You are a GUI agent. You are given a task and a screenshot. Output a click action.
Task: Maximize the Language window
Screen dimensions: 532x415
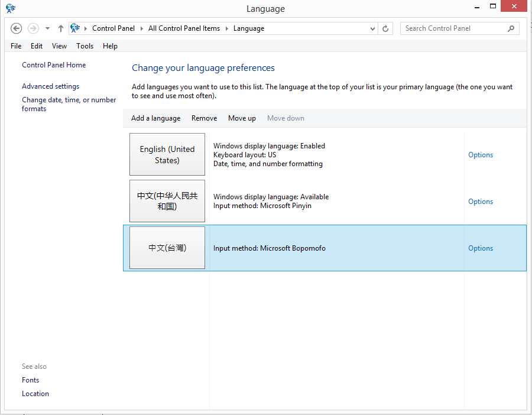coord(493,6)
